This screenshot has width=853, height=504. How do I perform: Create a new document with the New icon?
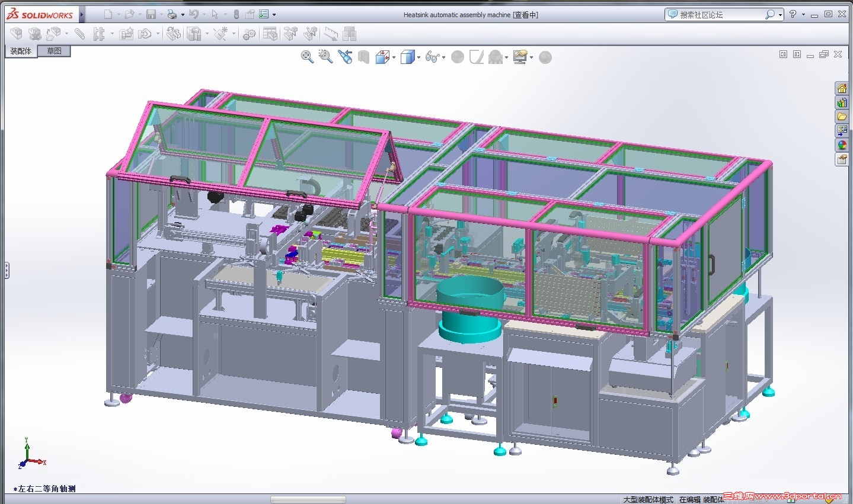[x=108, y=14]
